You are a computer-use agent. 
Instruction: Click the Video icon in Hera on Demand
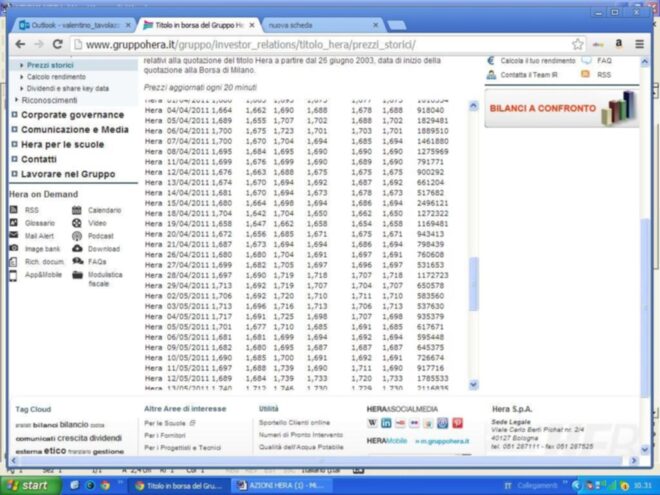tap(77, 223)
